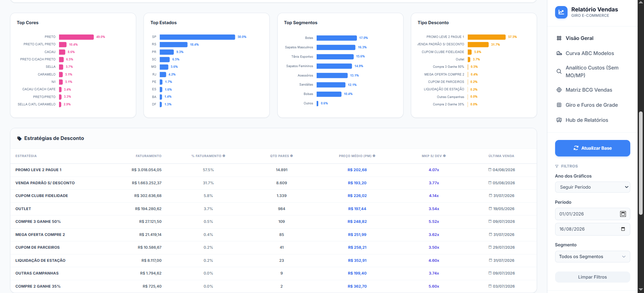Click the Curva ABC Modelos icon
This screenshot has width=644, height=293.
coord(559,53)
